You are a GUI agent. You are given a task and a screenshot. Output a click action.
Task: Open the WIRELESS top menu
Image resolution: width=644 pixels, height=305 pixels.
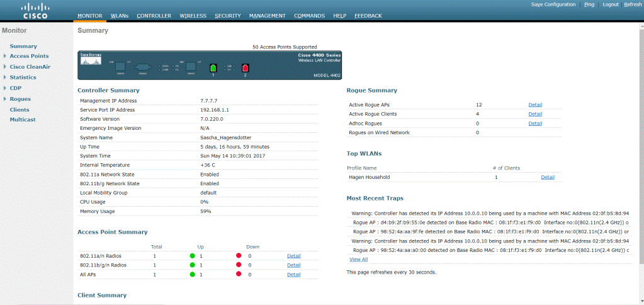(x=193, y=16)
